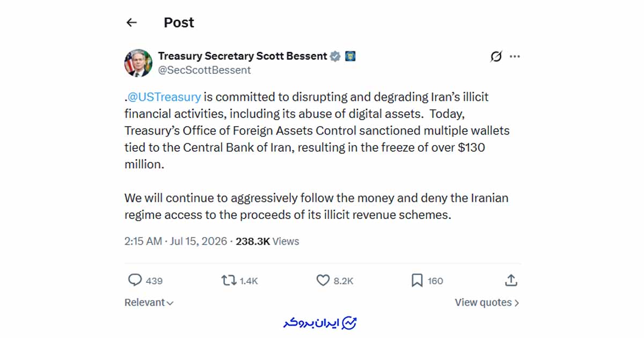644x338 pixels.
Task: Click the Treasury Secretary Scott Bessent name
Action: pyautogui.click(x=243, y=56)
